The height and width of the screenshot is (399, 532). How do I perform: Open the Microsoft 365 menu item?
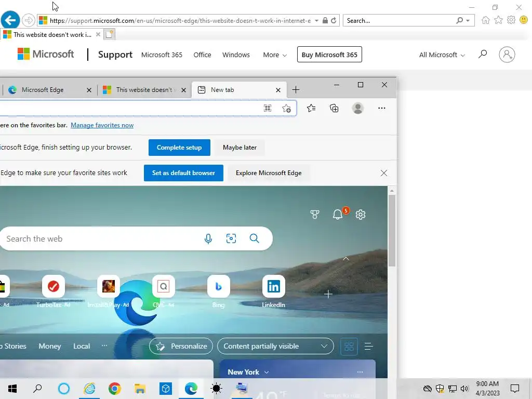[162, 55]
